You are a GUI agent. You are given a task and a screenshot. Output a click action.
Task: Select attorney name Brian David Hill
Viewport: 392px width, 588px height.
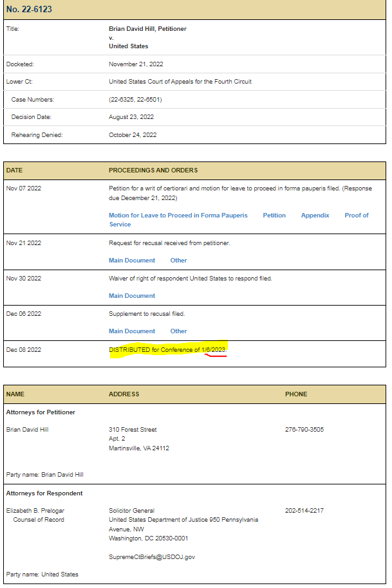[x=27, y=429]
